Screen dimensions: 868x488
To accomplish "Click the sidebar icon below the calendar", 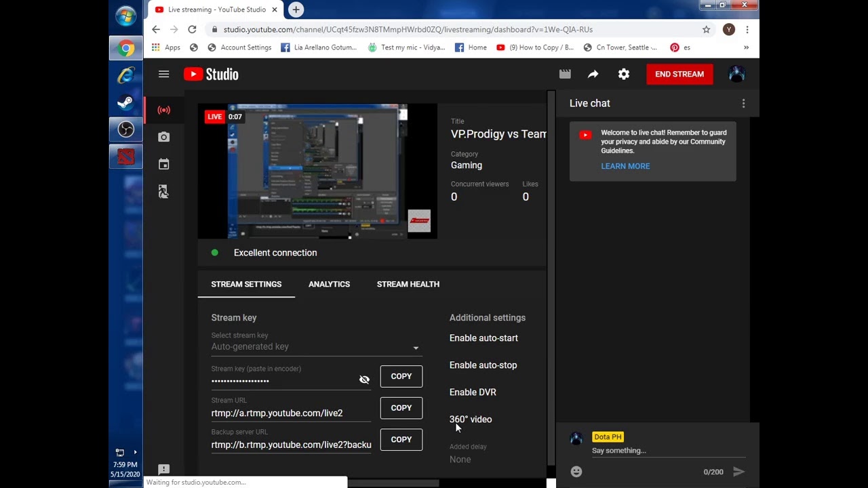I will pyautogui.click(x=163, y=192).
